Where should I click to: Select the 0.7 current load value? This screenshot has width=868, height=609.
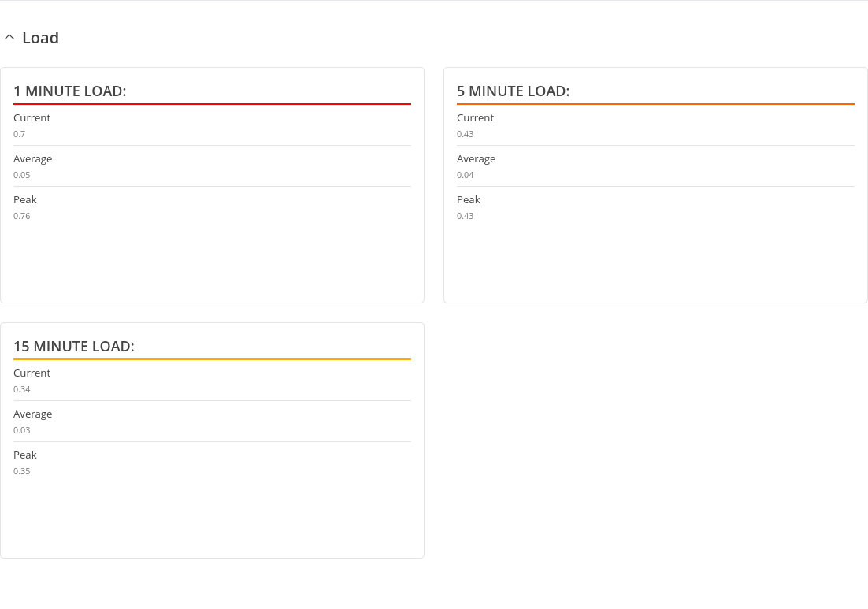(20, 134)
